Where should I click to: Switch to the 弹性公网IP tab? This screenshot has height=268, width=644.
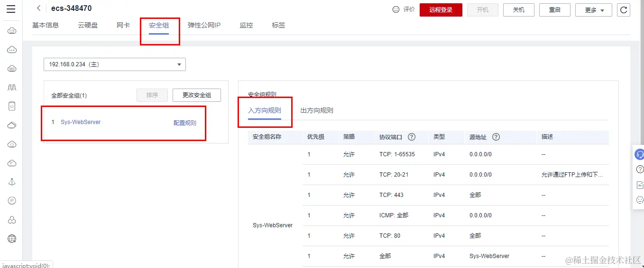click(x=204, y=25)
